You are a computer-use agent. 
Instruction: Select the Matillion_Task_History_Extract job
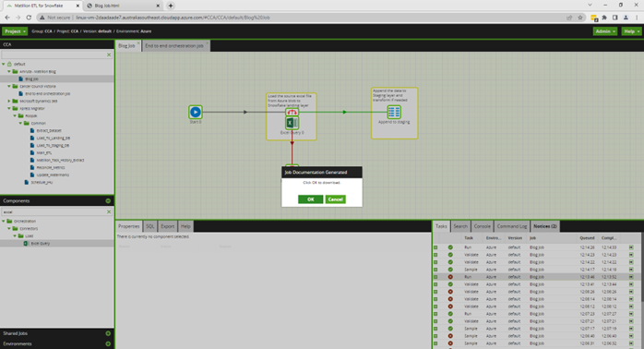60,161
